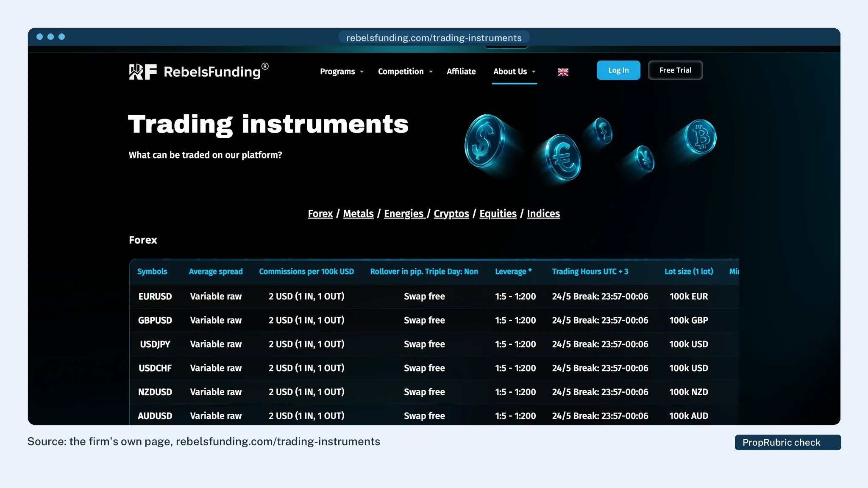Click the Lot size (1 lot) header
Screen dimensions: 868x488
pos(689,272)
